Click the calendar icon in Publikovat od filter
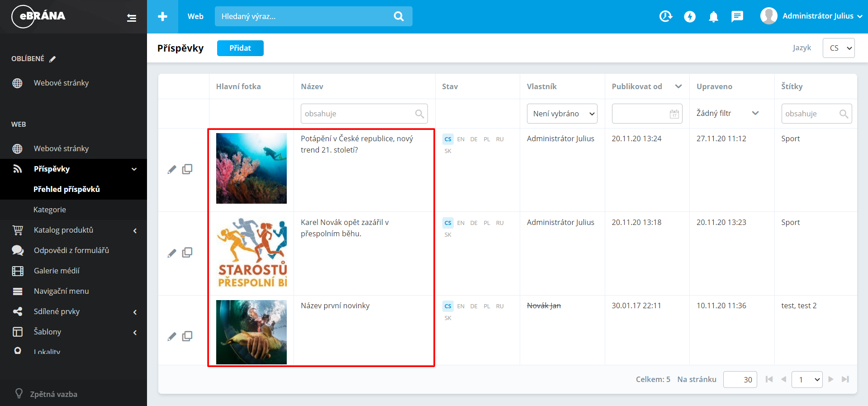Viewport: 868px width, 406px height. 674,114
